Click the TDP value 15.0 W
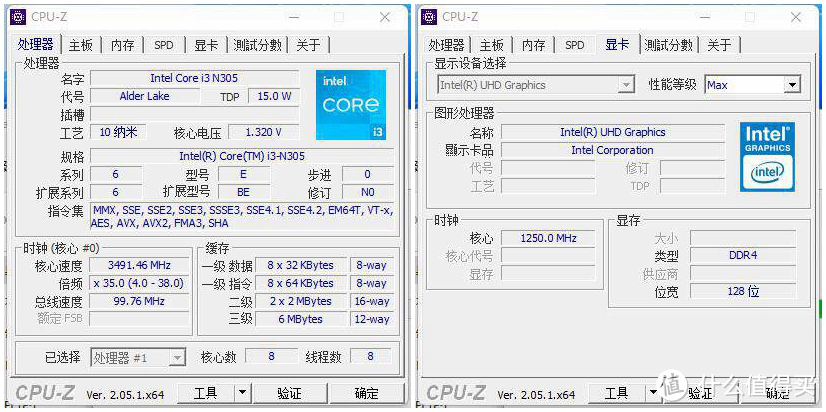 click(274, 96)
